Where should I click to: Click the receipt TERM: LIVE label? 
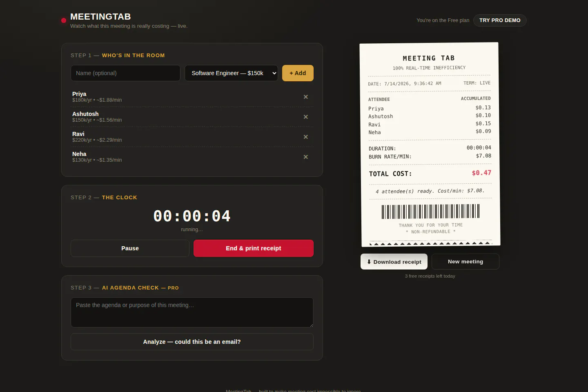pos(477,83)
